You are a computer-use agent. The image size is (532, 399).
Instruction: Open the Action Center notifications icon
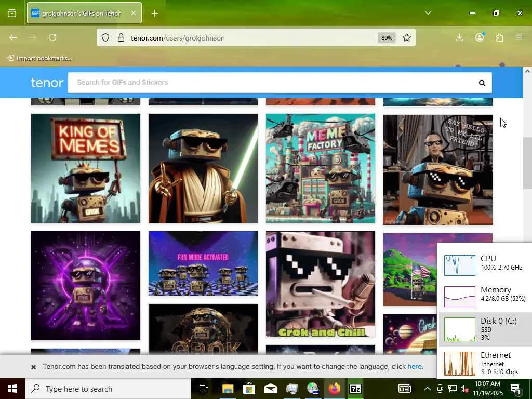click(x=515, y=389)
